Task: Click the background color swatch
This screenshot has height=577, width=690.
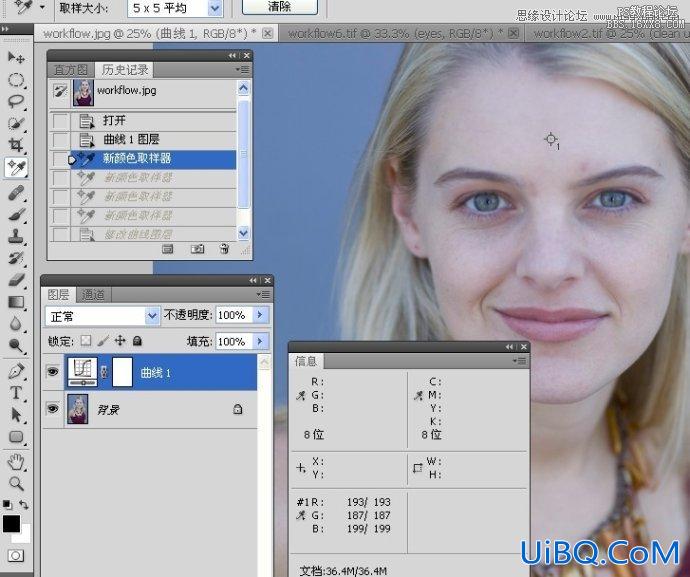Action: pos(25,536)
